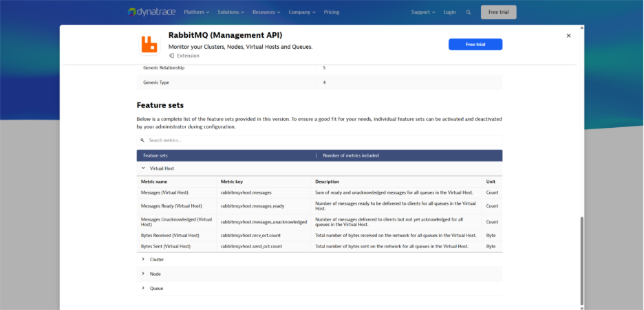The image size is (644, 310).
Task: Click the Free trial button in top navbar
Action: [x=498, y=12]
